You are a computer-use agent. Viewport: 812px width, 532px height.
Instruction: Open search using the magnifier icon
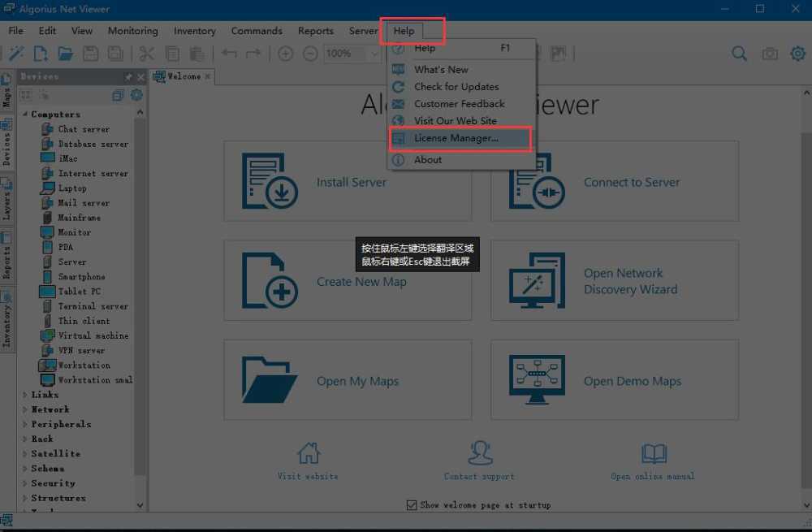pyautogui.click(x=739, y=53)
